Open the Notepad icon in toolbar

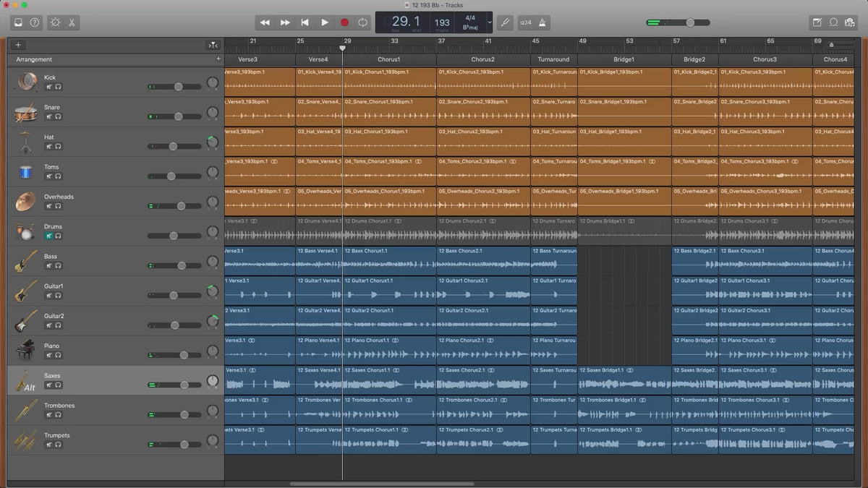coord(817,22)
